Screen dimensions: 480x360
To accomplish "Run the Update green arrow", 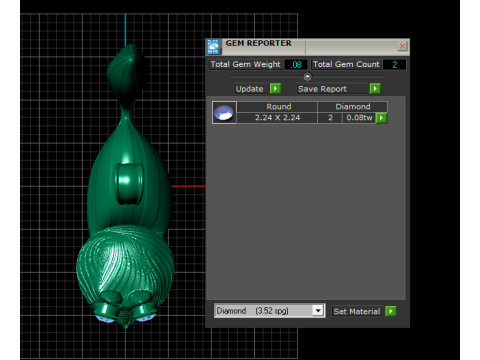I will (275, 89).
